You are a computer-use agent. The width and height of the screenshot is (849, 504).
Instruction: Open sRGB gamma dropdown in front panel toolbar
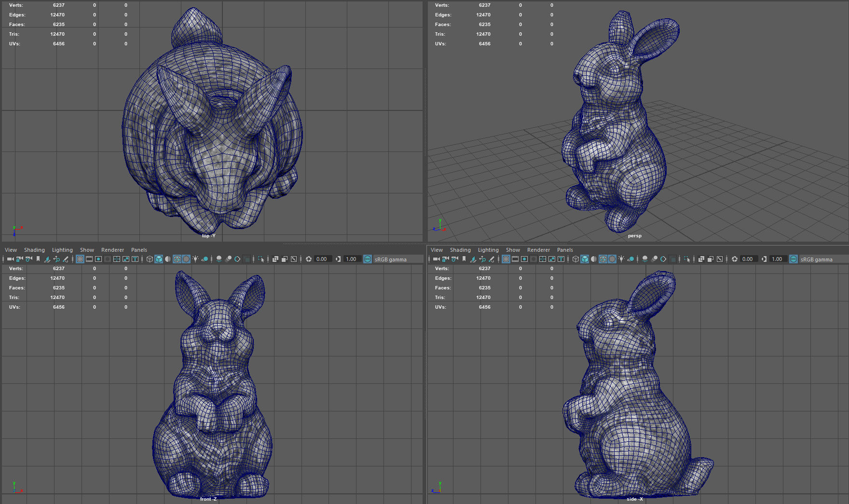click(398, 259)
